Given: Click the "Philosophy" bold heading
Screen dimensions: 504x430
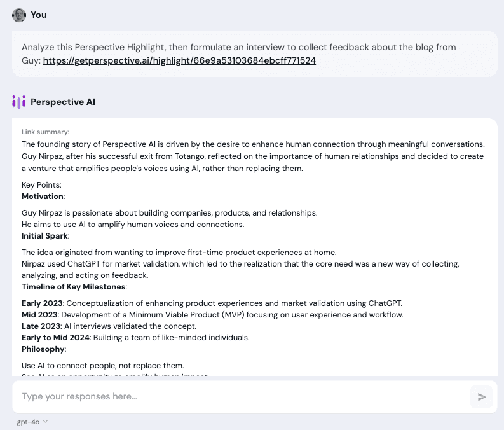Looking at the screenshot, I should 43,349.
